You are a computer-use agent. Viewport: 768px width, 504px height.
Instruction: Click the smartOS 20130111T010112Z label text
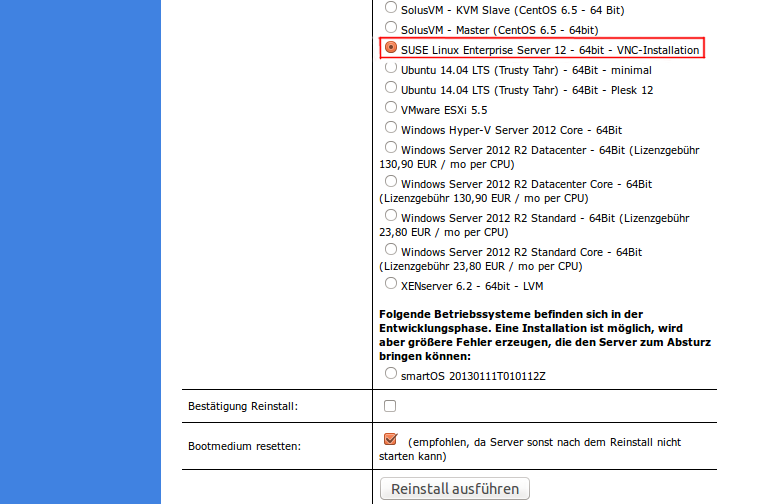pyautogui.click(x=473, y=376)
